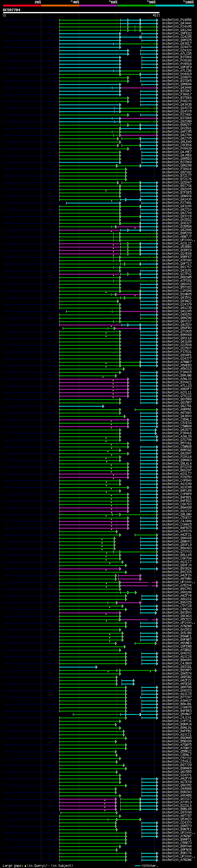Click the UniRef100_P14856 hit label
Viewport: 197px width, 868px height.
coord(177,20)
